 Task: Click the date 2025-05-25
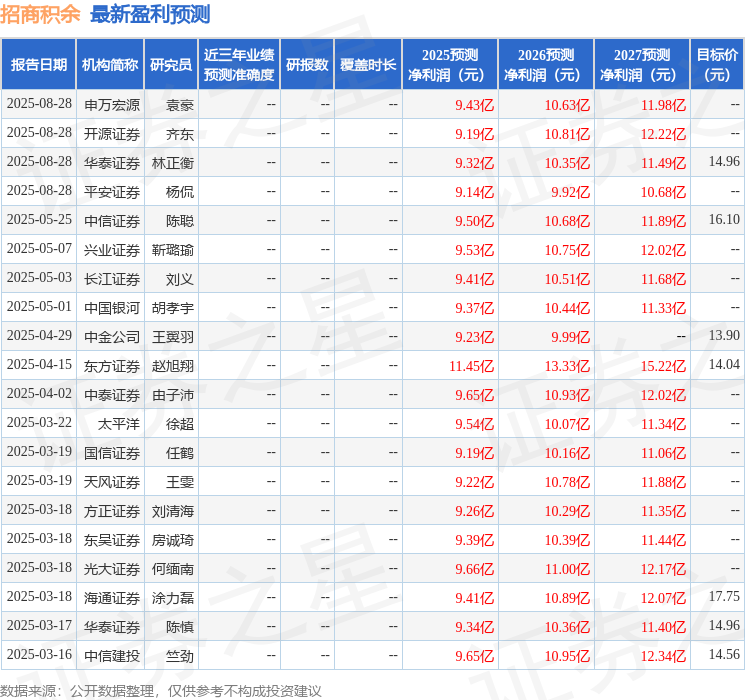click(x=39, y=219)
